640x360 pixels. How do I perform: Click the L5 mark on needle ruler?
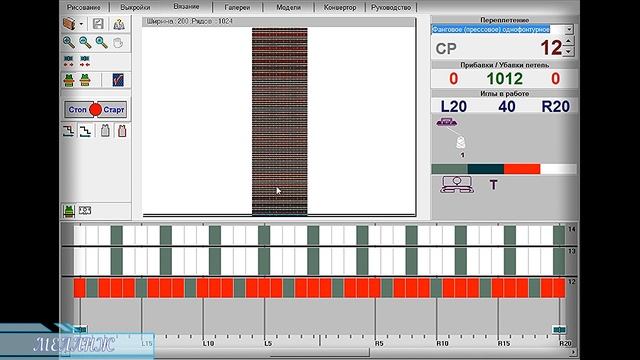tap(268, 344)
